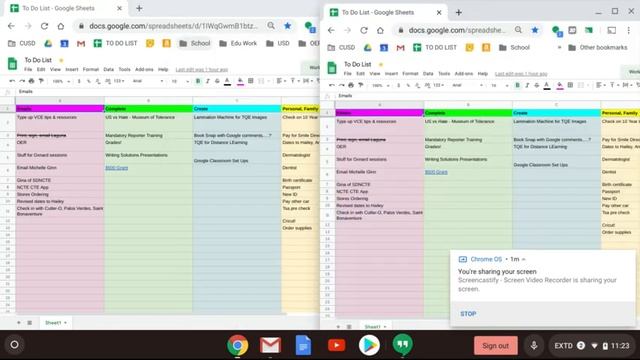Open Other bookmarks folder in right window
This screenshot has height=360, width=640.
click(598, 48)
